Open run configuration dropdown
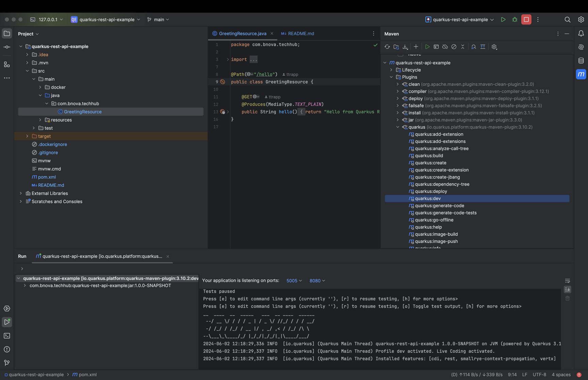588x380 pixels. 460,20
